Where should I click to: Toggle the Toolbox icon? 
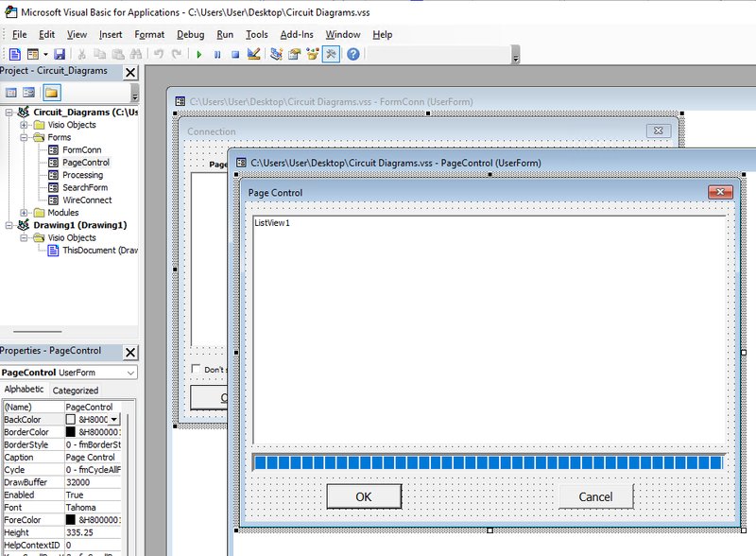click(x=331, y=54)
